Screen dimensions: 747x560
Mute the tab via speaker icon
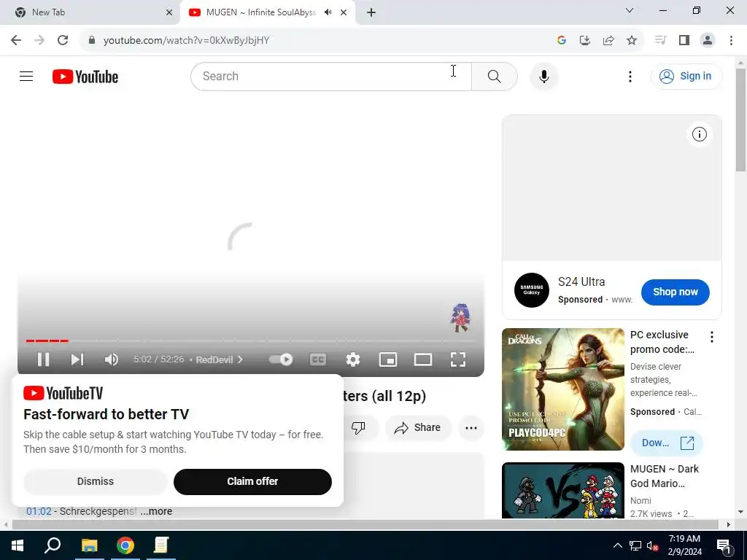(x=328, y=12)
